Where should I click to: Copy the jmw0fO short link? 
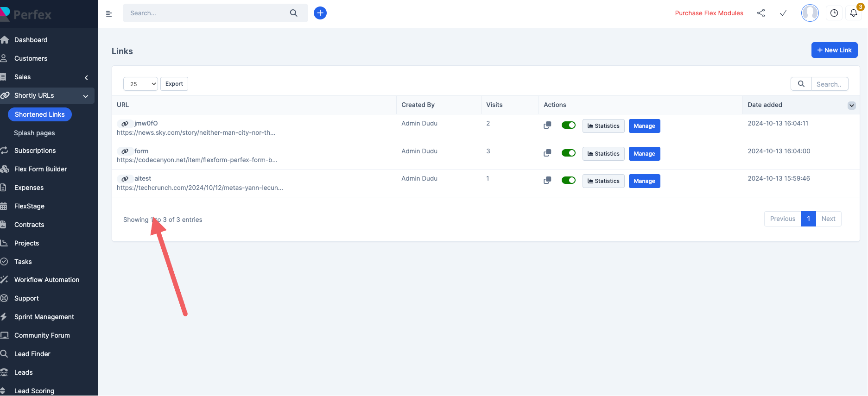(547, 125)
